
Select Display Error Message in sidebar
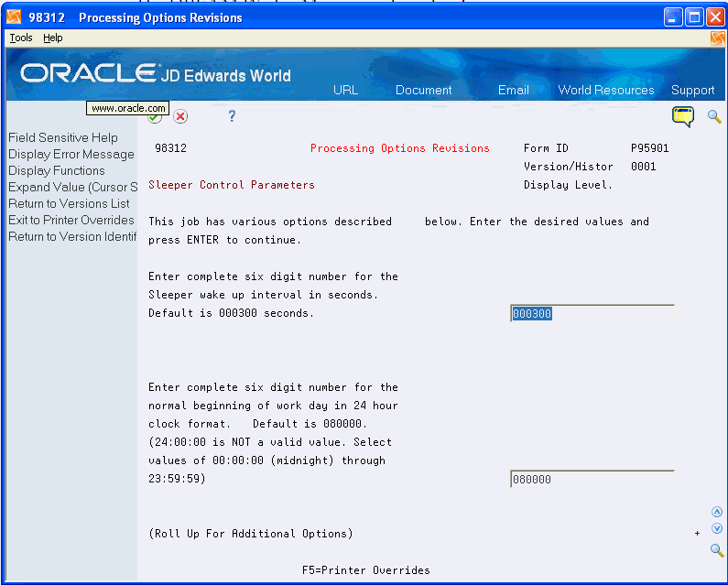71,154
